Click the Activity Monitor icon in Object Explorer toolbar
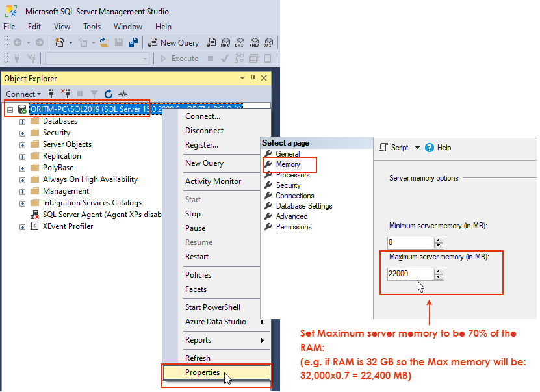Viewport: 540px width, 392px height. pyautogui.click(x=123, y=94)
